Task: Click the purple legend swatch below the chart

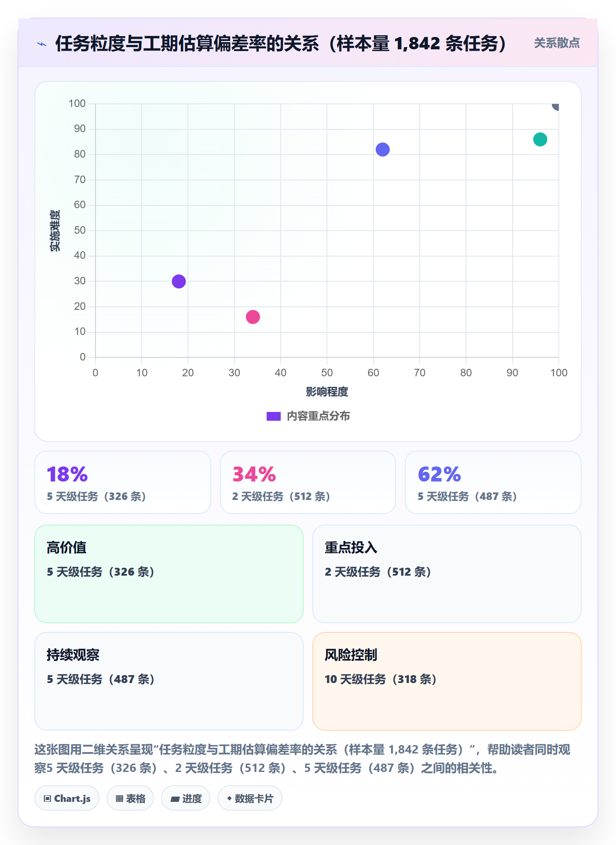Action: tap(274, 416)
